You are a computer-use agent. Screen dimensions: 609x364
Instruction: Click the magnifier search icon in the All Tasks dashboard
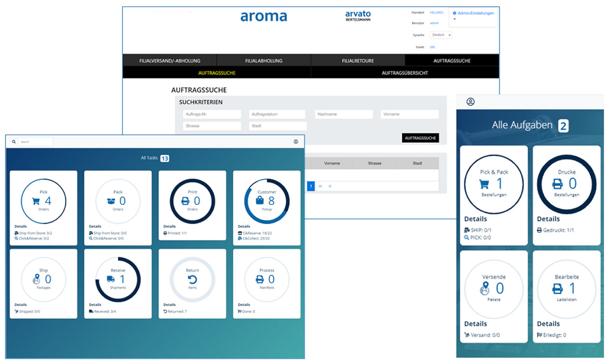(14, 142)
